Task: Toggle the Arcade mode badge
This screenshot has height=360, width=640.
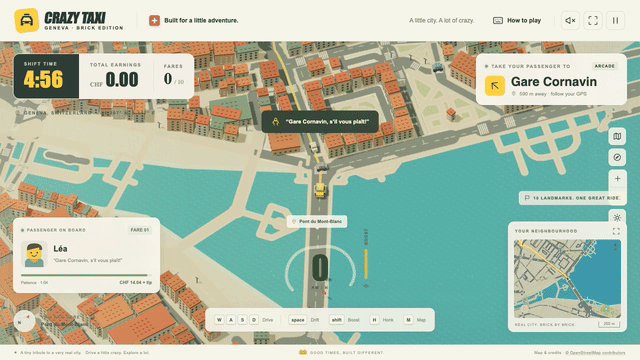Action: point(604,66)
